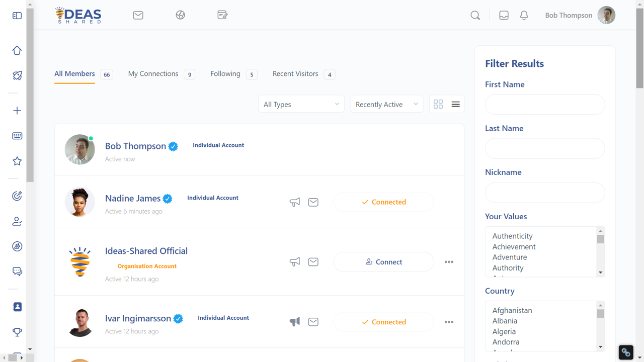Open the trophy icon in sidebar

tap(17, 332)
